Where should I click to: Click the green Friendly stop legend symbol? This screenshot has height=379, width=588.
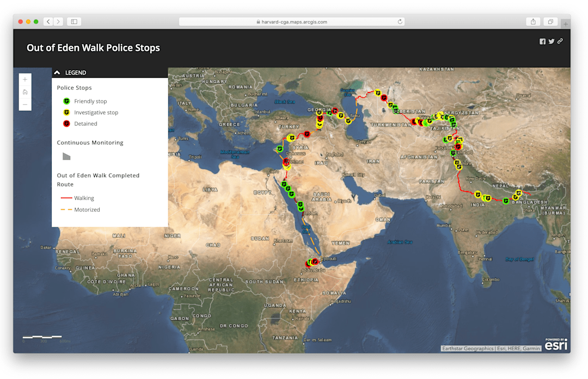[66, 101]
